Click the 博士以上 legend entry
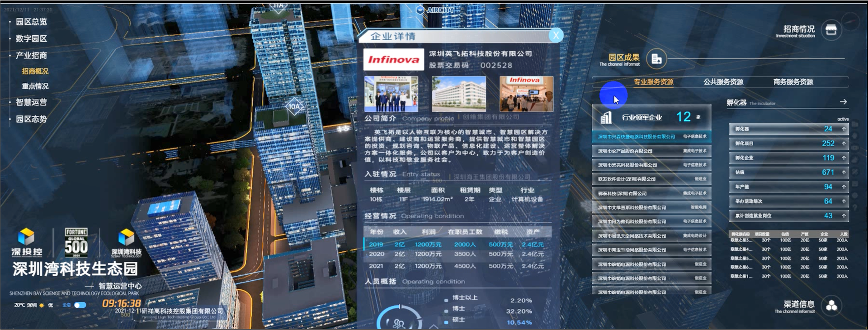 (x=465, y=298)
